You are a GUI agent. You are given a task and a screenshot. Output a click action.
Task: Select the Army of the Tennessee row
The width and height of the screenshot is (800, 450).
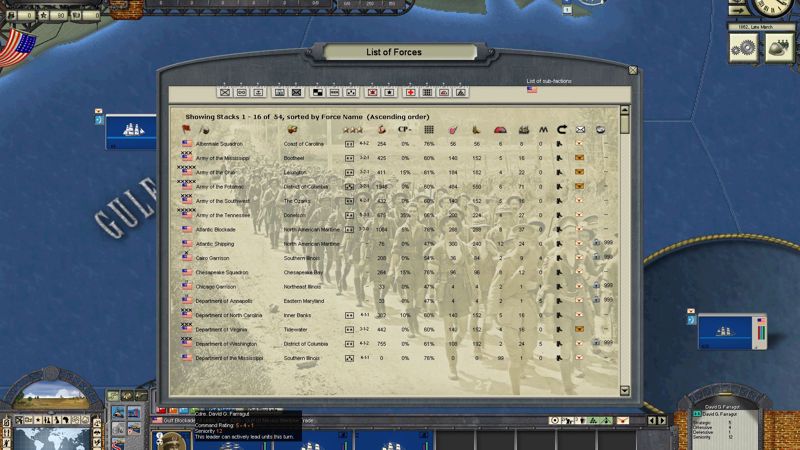click(398, 215)
